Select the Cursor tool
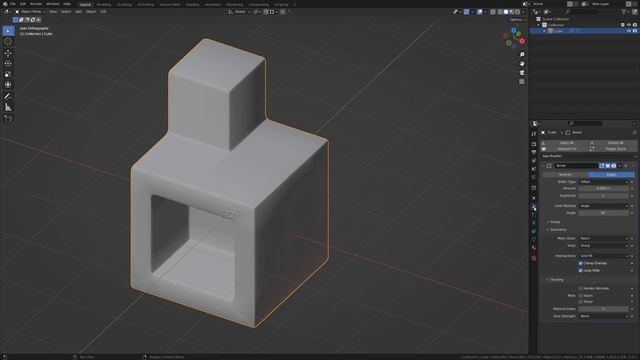 (8, 42)
